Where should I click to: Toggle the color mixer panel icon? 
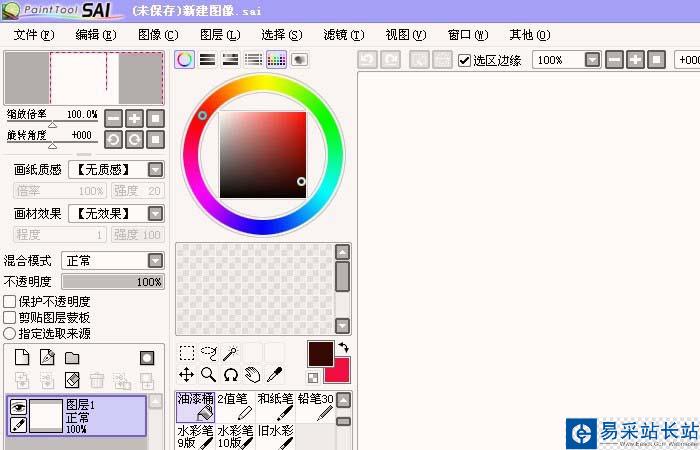(254, 59)
